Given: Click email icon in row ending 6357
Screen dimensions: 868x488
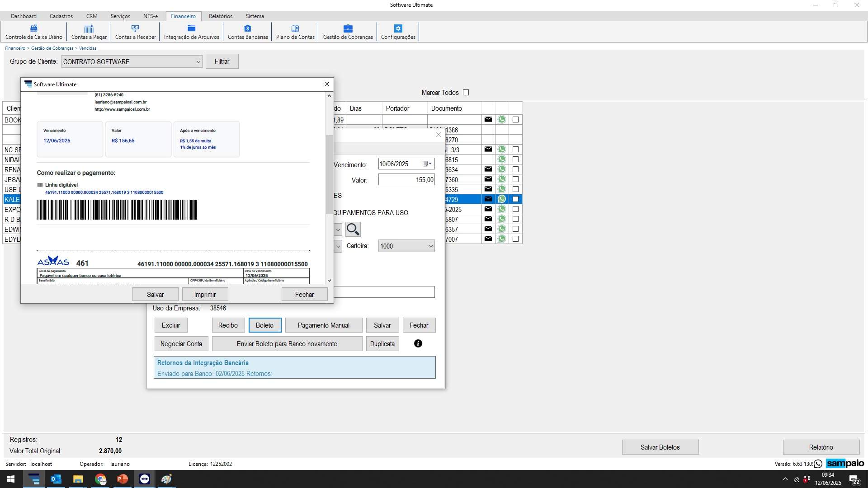Looking at the screenshot, I should pyautogui.click(x=488, y=229).
